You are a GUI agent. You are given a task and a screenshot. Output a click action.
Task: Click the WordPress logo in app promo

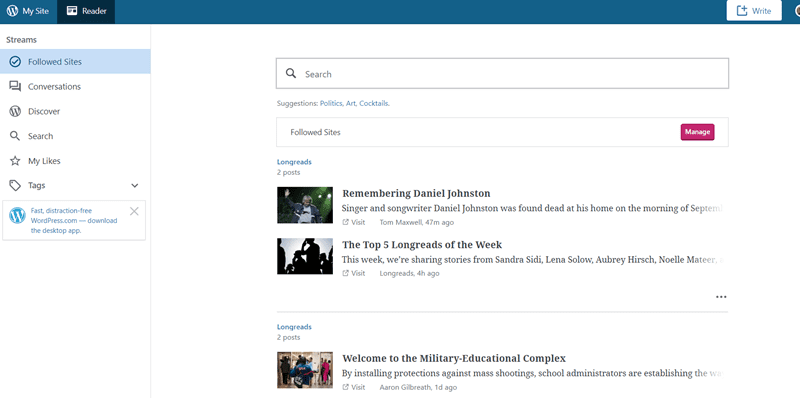(17, 215)
